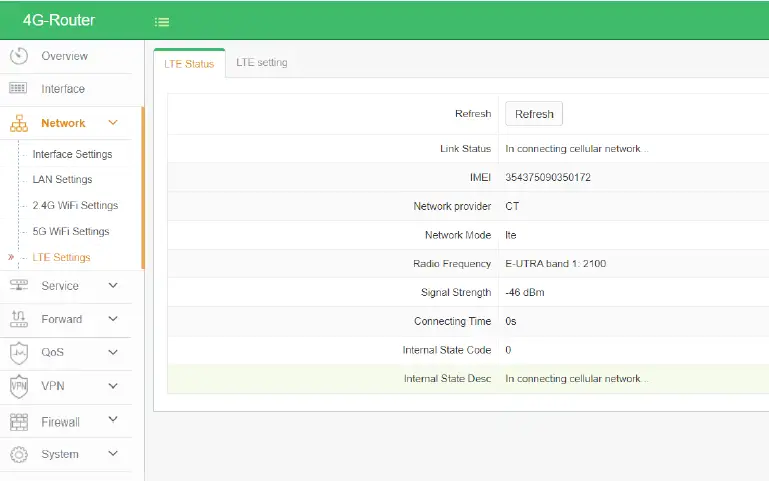Screen dimensions: 769x481
Task: Click the Service router icon
Action: point(19,285)
